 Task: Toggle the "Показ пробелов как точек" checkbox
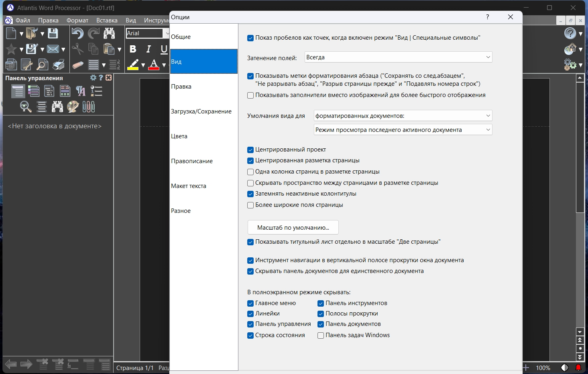[250, 38]
